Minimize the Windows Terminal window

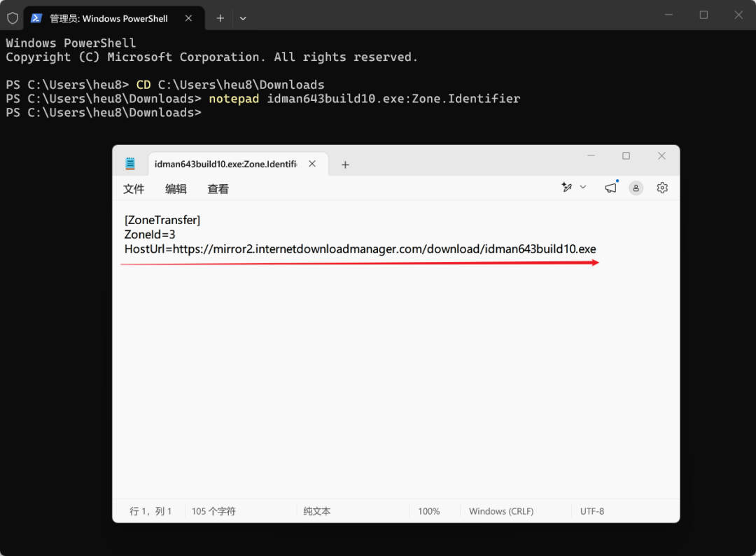pos(668,15)
